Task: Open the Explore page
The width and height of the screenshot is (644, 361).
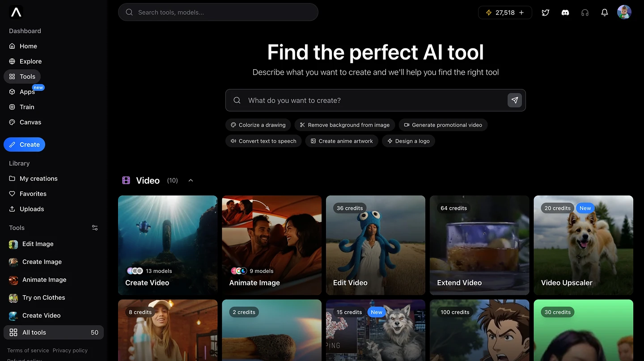Action: pos(30,61)
